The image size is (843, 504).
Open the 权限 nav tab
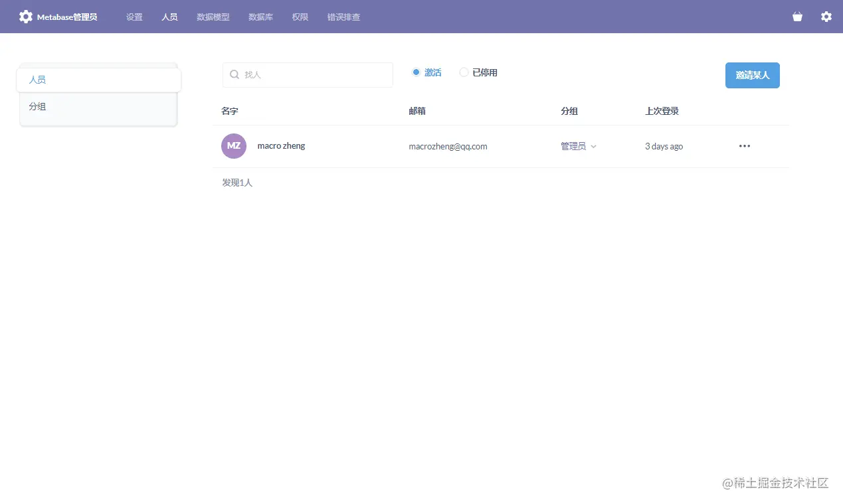(x=300, y=17)
